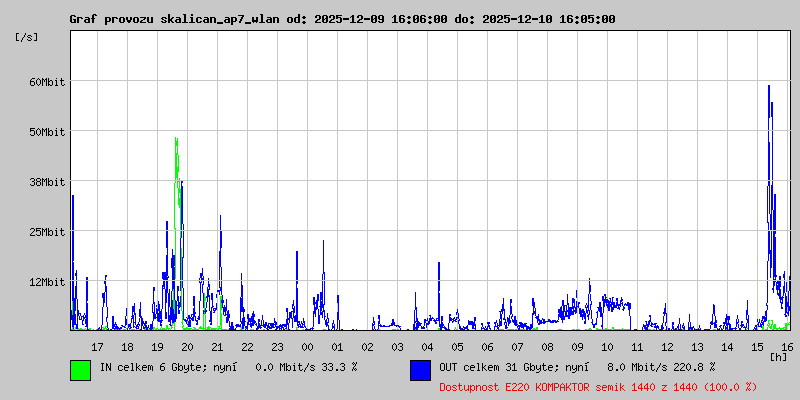The width and height of the screenshot is (800, 400).
Task: Click hour label 22 on time axis
Action: click(x=247, y=347)
